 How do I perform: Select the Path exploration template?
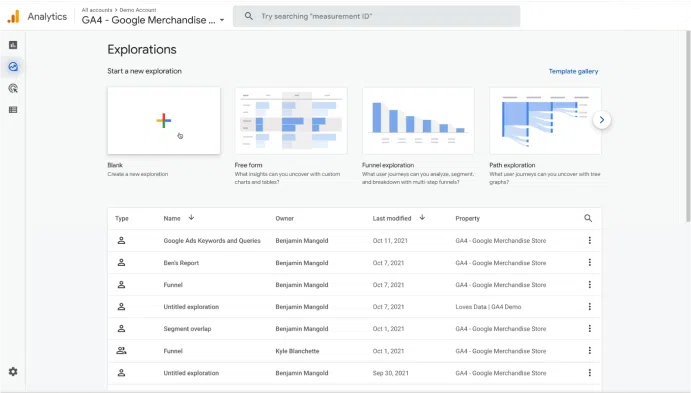(545, 121)
